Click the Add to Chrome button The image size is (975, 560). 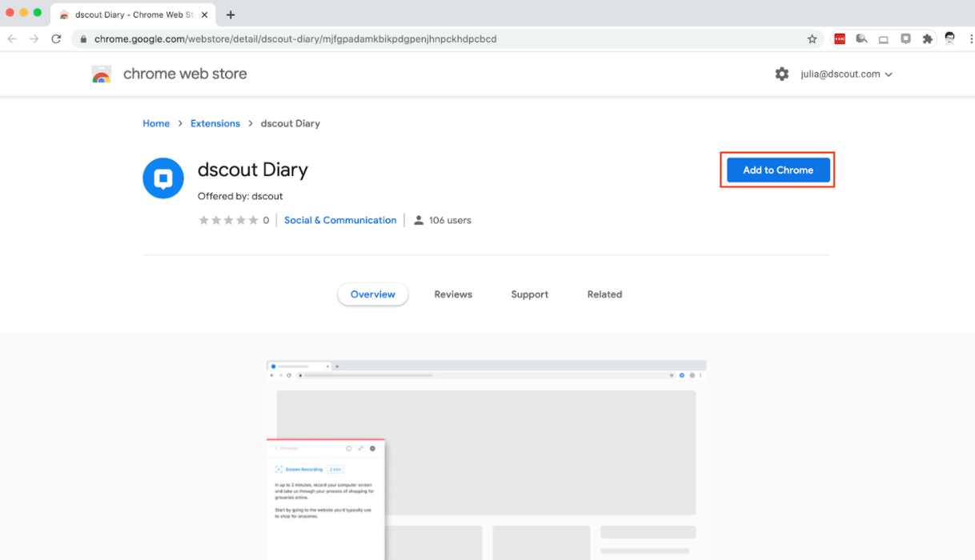coord(778,170)
